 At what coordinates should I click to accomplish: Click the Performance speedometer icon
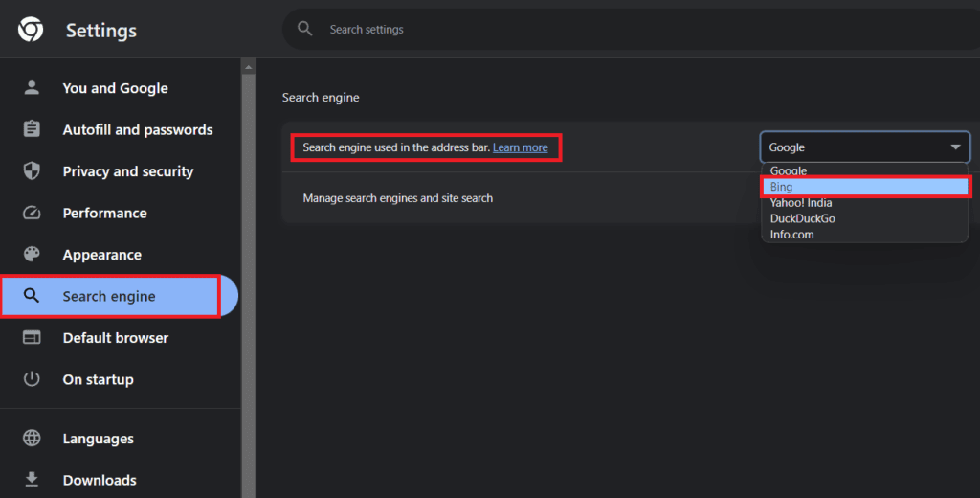pos(32,213)
